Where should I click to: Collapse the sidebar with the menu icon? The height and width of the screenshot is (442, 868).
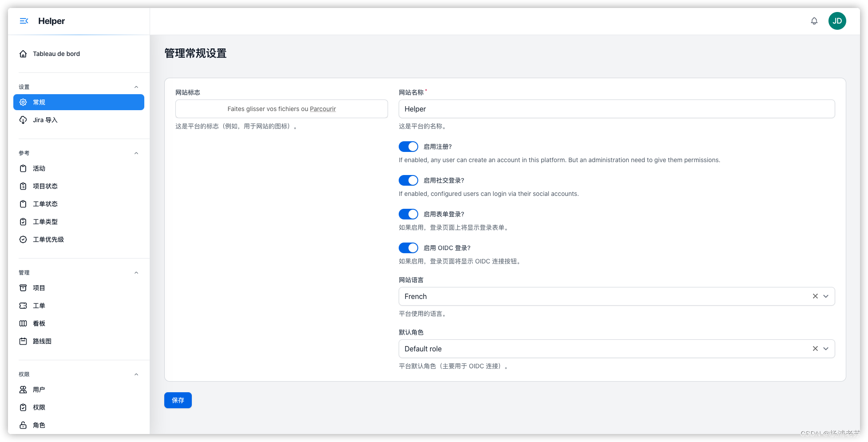click(x=24, y=21)
